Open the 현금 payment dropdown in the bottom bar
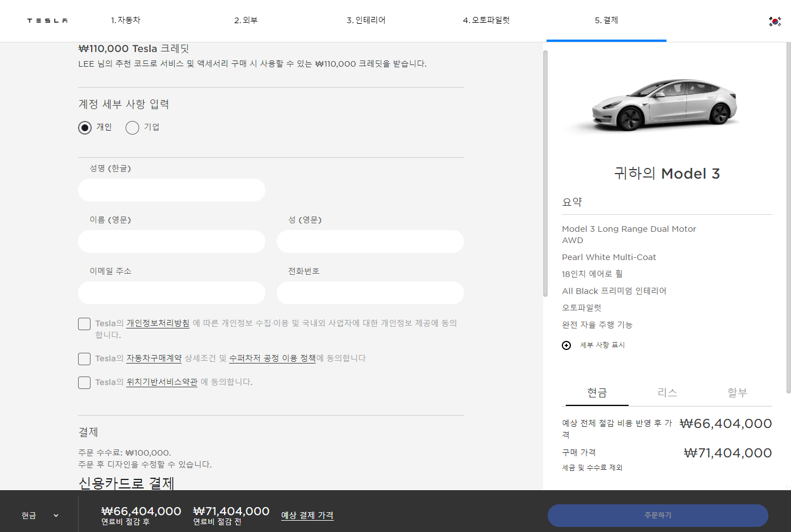This screenshot has height=532, width=791. pyautogui.click(x=40, y=516)
